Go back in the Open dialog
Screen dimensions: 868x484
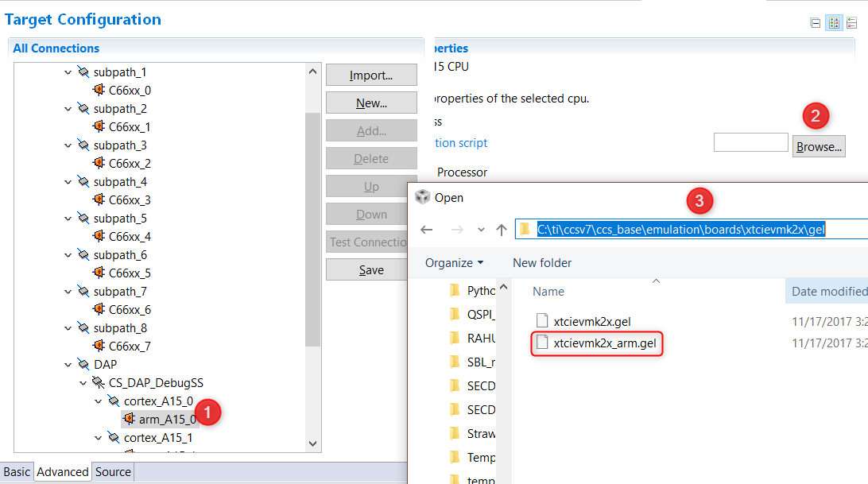[427, 230]
